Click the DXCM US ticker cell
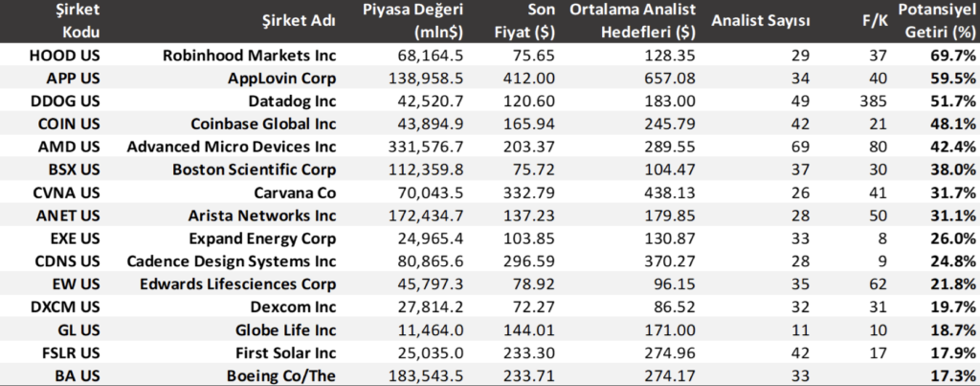Image resolution: width=980 pixels, height=386 pixels. (x=63, y=306)
